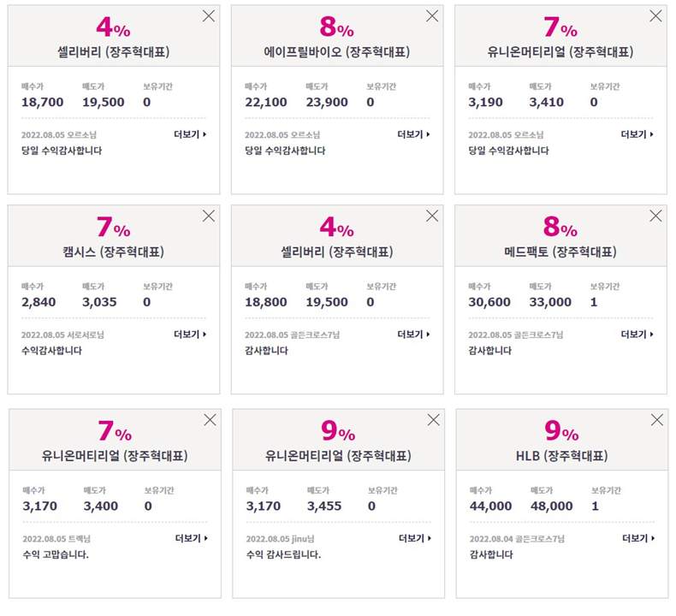This screenshot has width=676, height=616.
Task: Select the 에이프릴바이오 (장주혁대표) title
Action: coord(336,52)
